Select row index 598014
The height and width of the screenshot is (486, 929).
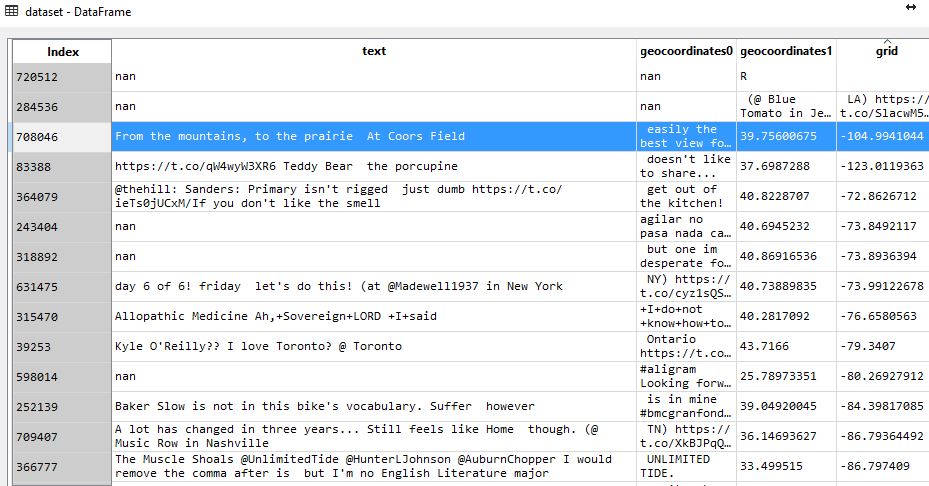tap(62, 377)
